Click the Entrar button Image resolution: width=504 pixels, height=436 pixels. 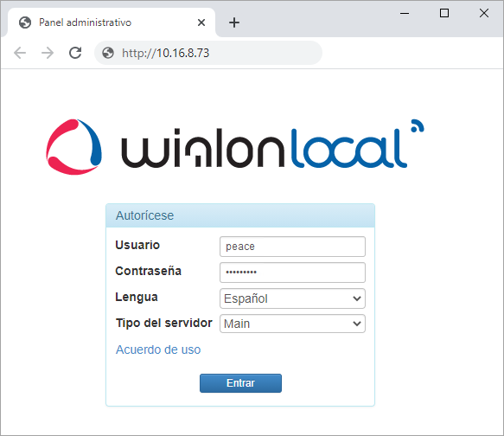point(240,383)
